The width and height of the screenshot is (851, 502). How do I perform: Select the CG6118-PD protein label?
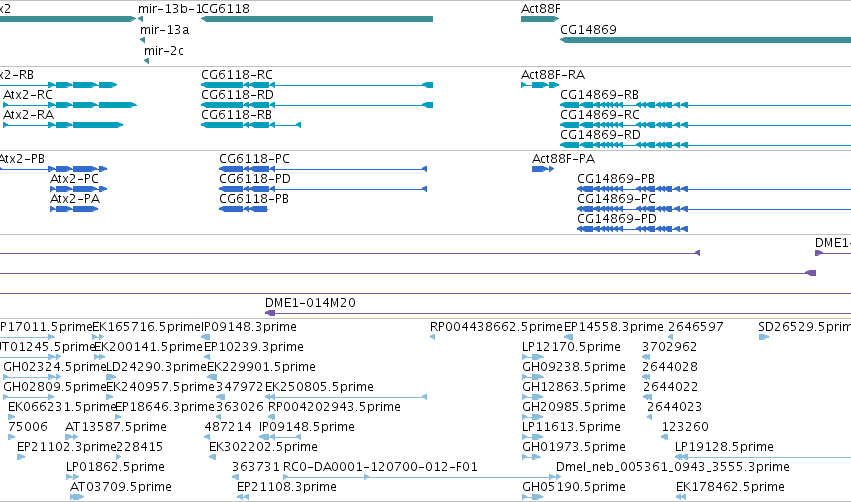tap(255, 179)
